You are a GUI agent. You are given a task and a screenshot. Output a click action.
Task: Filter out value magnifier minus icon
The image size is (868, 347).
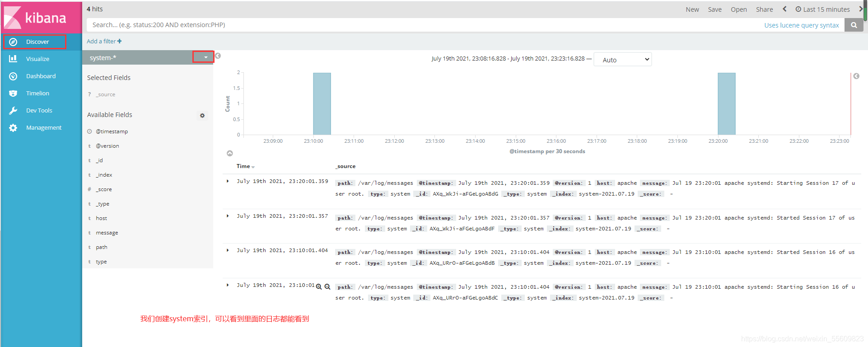tap(327, 287)
